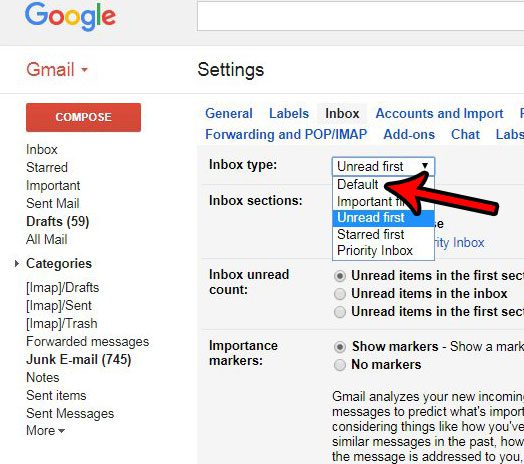
Task: Choose Unread first option in list
Action: [x=383, y=218]
